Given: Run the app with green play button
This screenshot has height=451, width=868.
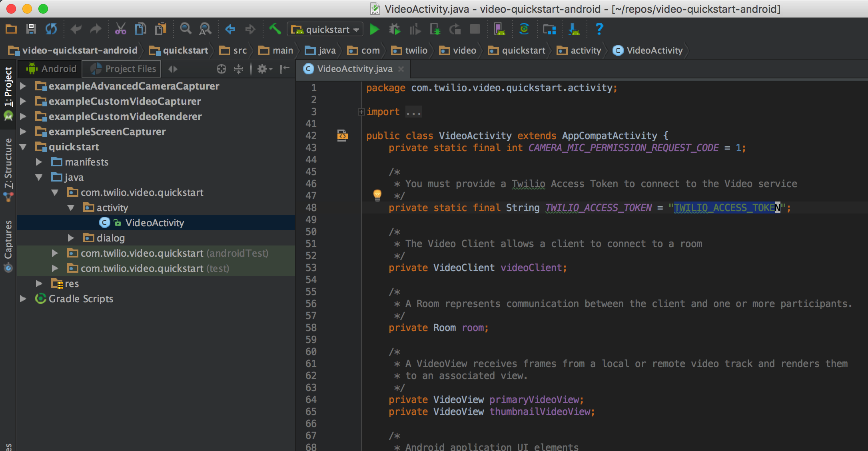Looking at the screenshot, I should [374, 30].
